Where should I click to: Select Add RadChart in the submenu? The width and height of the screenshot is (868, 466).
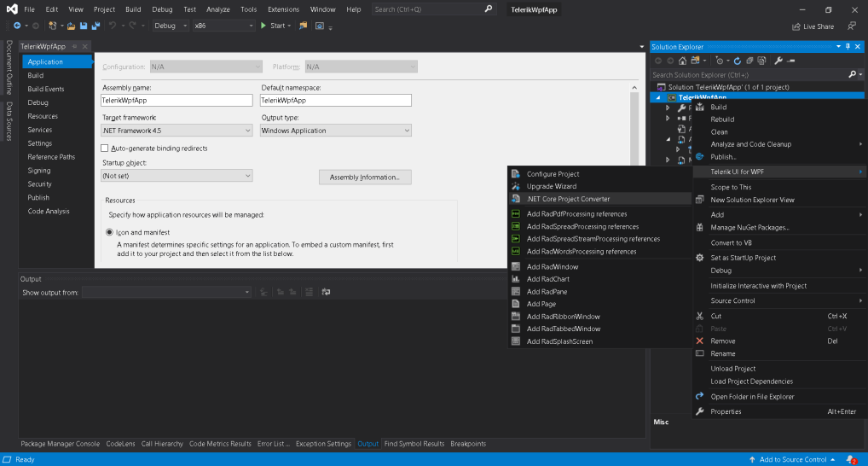pyautogui.click(x=600, y=279)
